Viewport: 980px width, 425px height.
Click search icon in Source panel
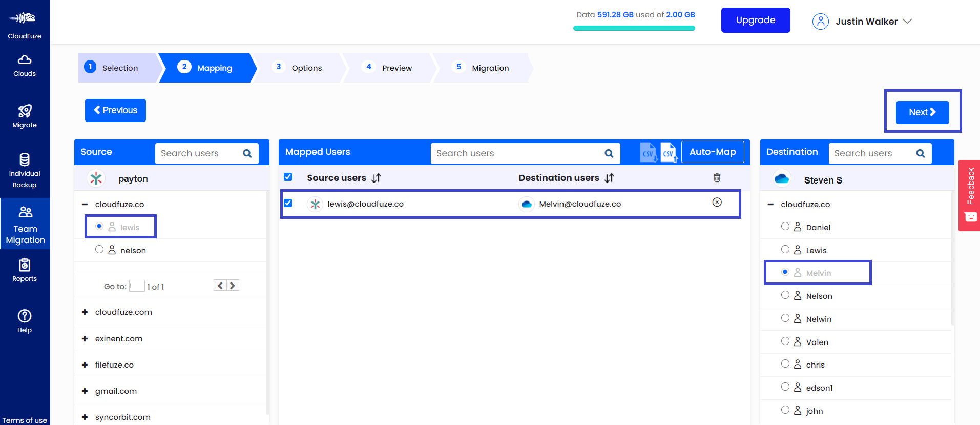click(x=247, y=153)
